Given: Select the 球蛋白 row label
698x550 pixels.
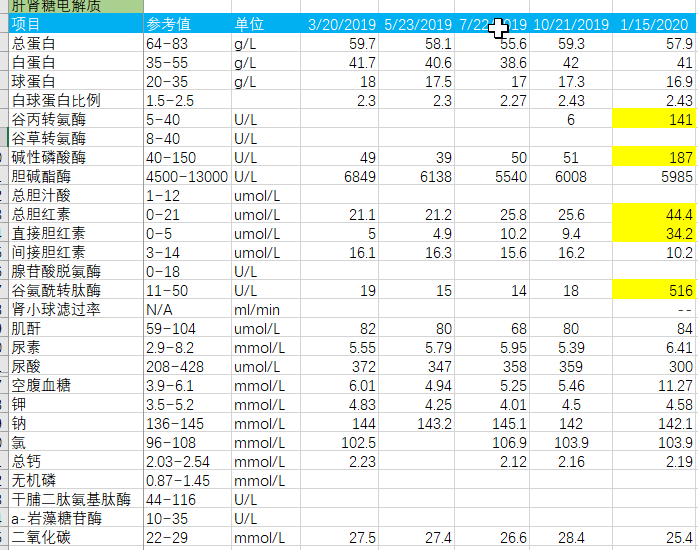Looking at the screenshot, I should click(x=33, y=81).
